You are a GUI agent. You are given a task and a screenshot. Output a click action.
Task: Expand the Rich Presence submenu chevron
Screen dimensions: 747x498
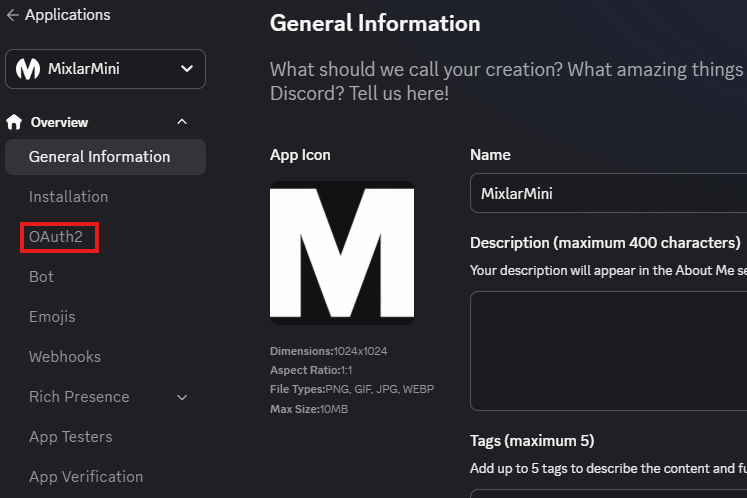(182, 397)
